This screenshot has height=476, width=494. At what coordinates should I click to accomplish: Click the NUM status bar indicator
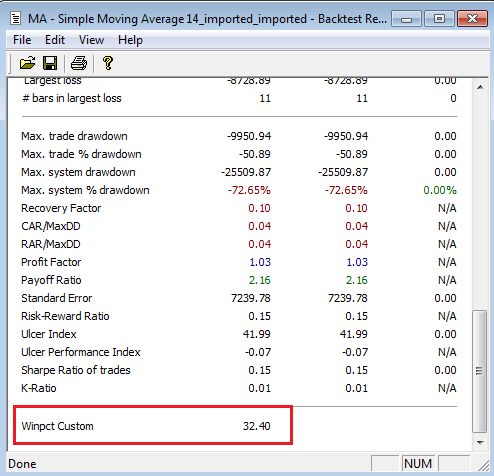click(x=418, y=464)
